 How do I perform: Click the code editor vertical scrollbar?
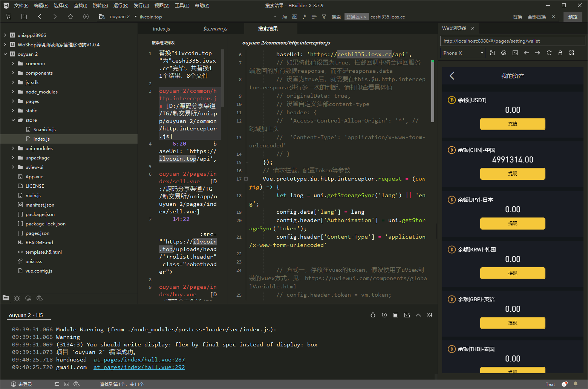coord(433,90)
